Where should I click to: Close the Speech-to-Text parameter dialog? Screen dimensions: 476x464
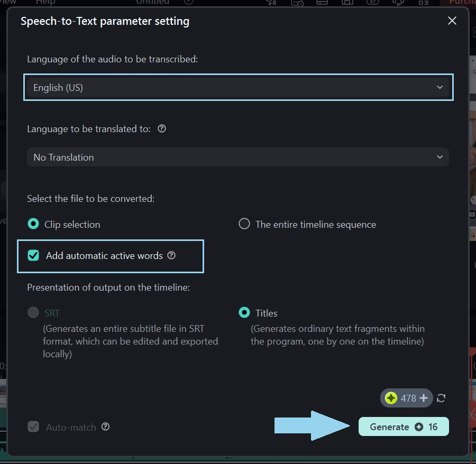coord(452,21)
